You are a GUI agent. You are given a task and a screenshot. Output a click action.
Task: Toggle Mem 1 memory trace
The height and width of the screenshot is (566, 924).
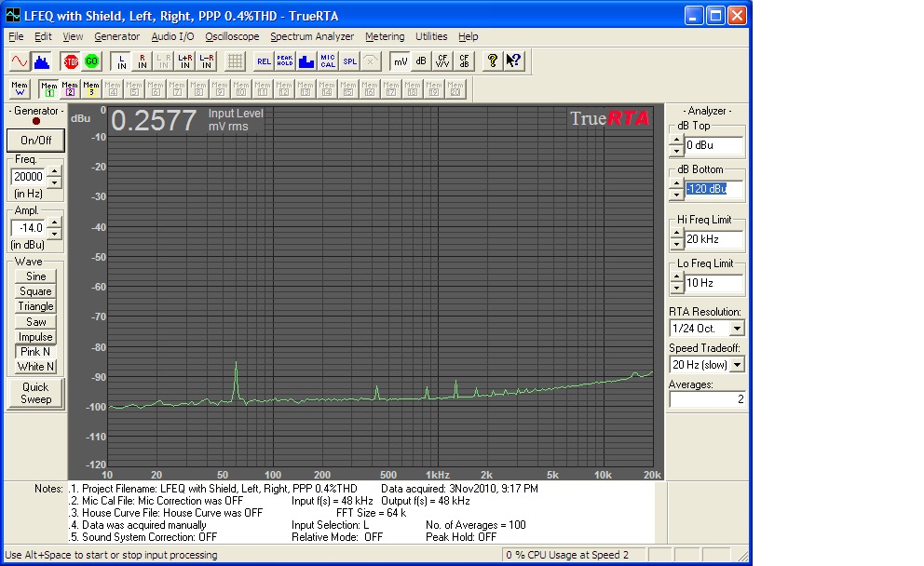click(49, 89)
